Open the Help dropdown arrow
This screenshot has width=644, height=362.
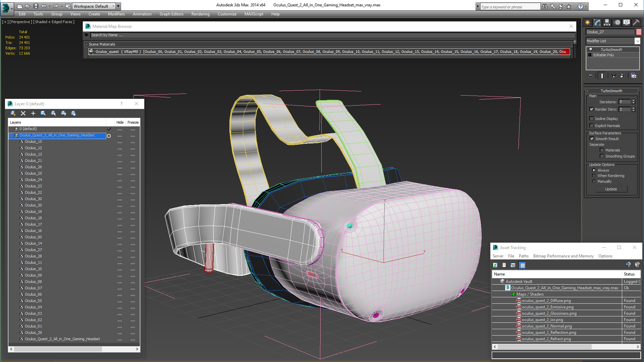click(x=586, y=6)
